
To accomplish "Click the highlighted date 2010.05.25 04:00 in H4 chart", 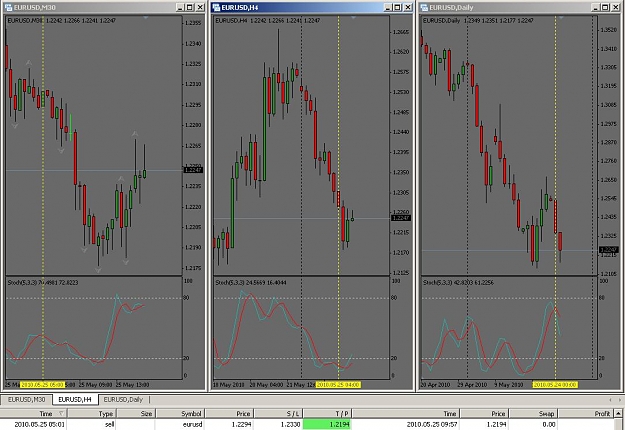I will click(x=338, y=385).
